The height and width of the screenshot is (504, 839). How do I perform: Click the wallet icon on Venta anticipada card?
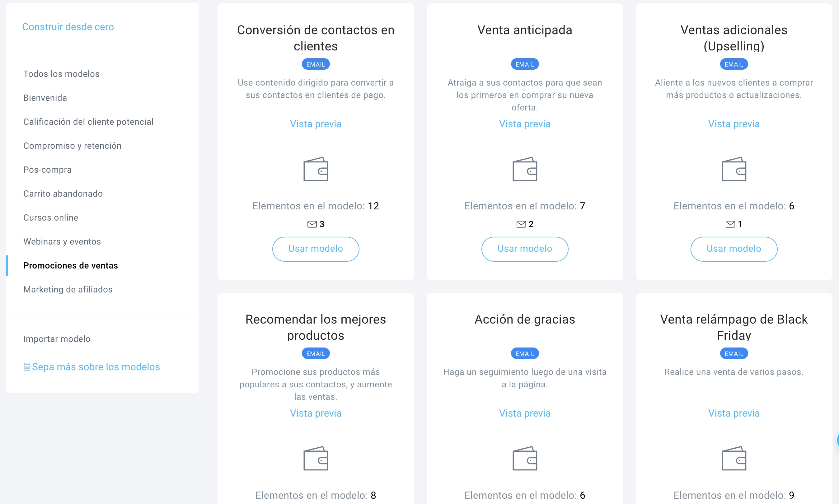click(x=525, y=170)
